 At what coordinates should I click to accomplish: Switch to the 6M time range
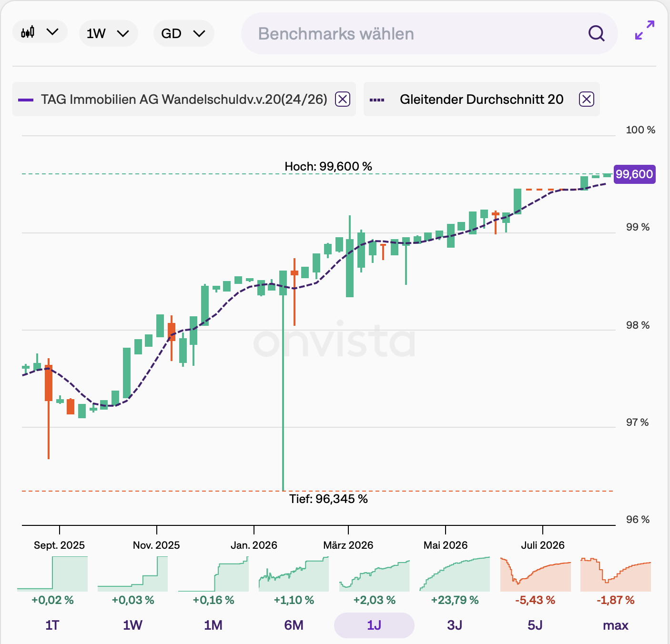(294, 625)
